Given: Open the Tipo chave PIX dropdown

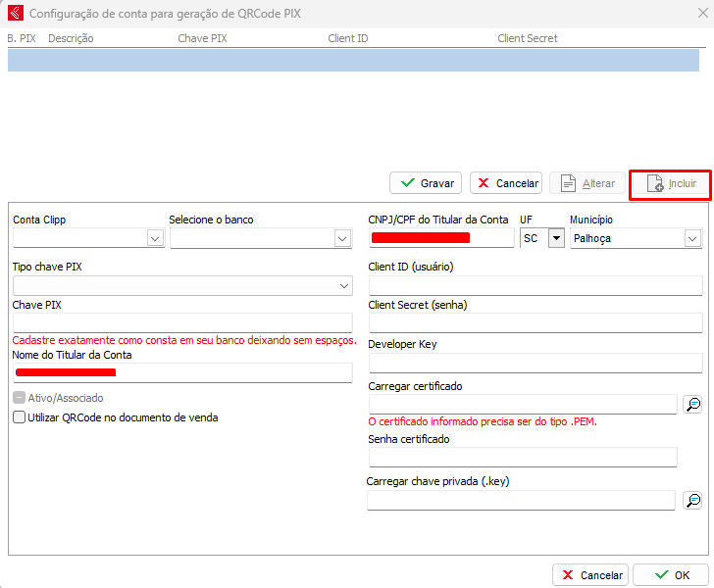Looking at the screenshot, I should (343, 285).
